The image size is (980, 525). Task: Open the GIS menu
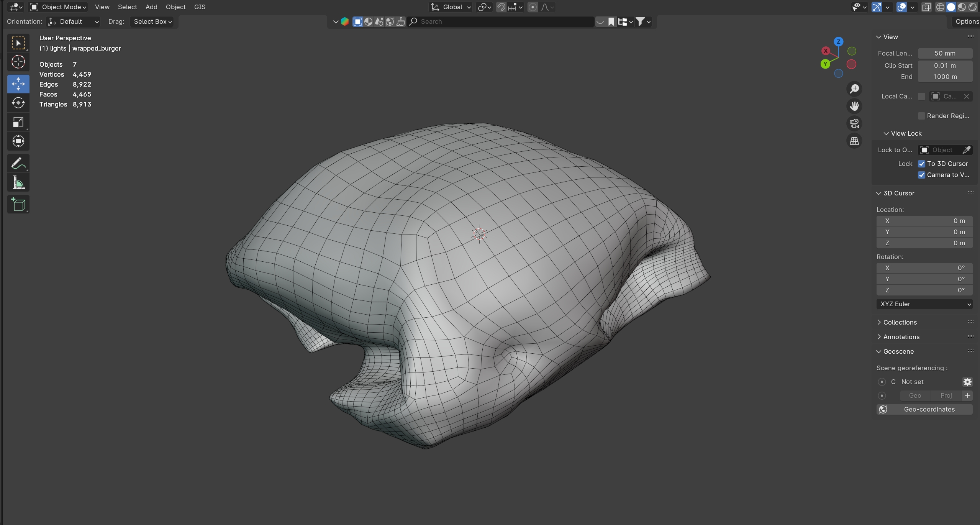[x=200, y=7]
